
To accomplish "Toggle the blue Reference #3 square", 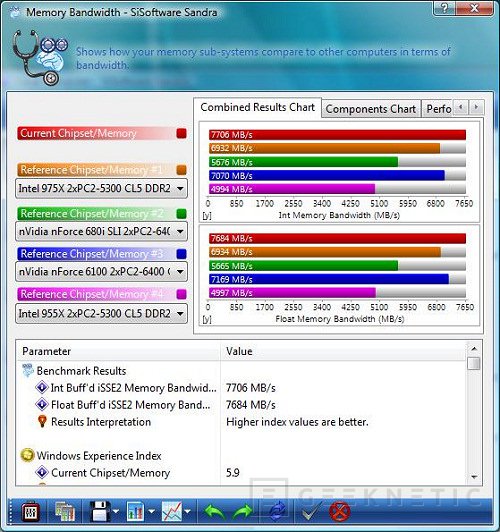I will pyautogui.click(x=181, y=253).
